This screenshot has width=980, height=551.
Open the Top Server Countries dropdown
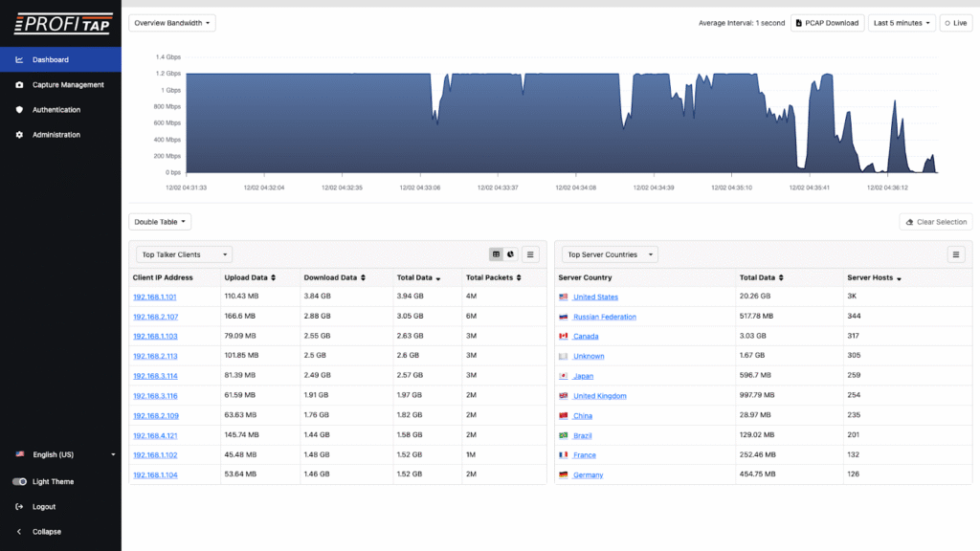point(610,254)
